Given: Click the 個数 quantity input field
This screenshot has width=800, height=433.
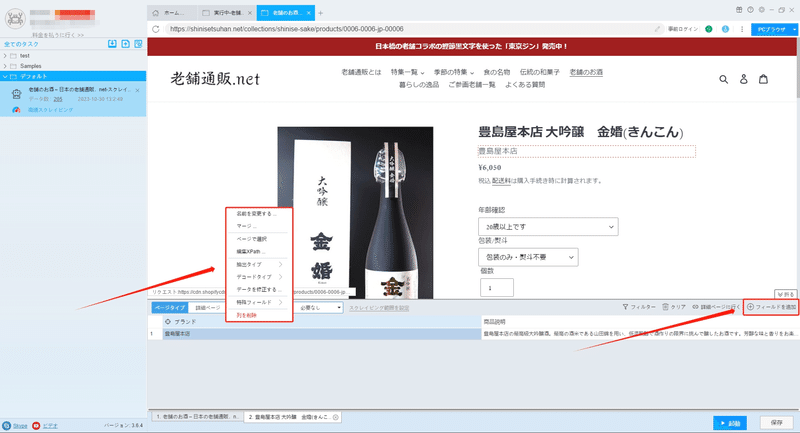Looking at the screenshot, I should tap(496, 288).
